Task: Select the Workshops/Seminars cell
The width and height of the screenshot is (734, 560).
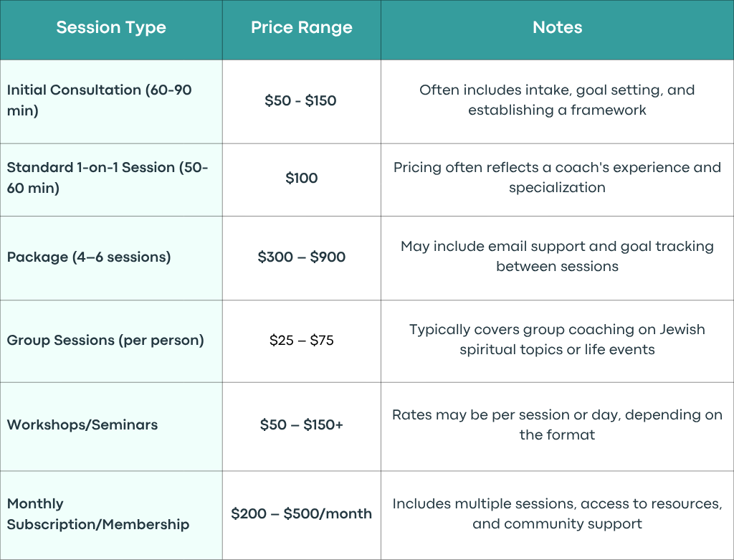Action: (111, 427)
